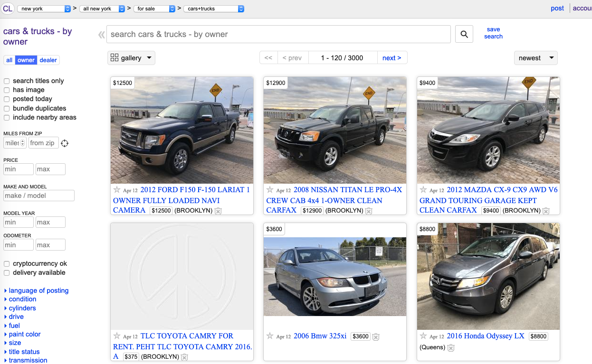The width and height of the screenshot is (592, 364).
Task: Open the 2006 Bmw 325xi listing title
Action: [320, 336]
